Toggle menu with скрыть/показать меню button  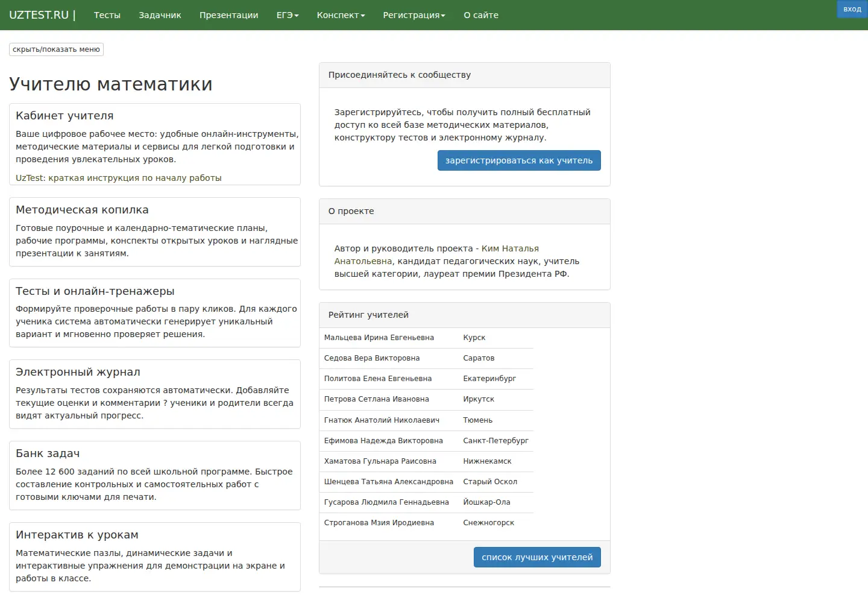[x=56, y=49]
